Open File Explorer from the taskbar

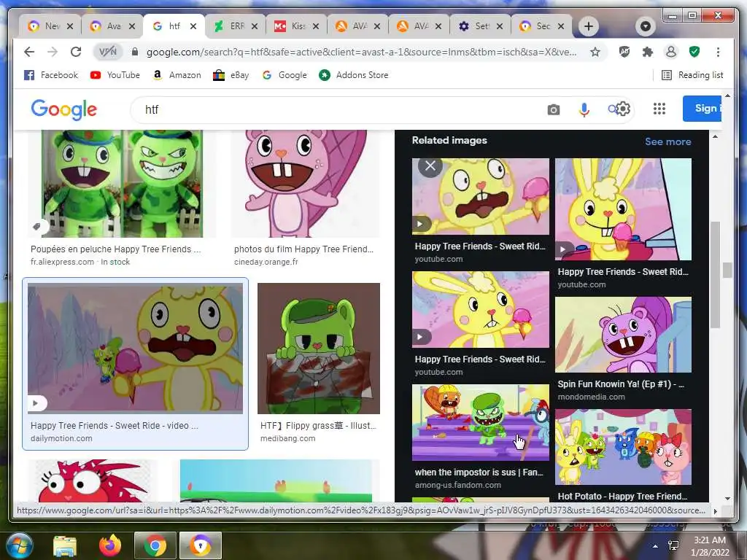pos(65,545)
